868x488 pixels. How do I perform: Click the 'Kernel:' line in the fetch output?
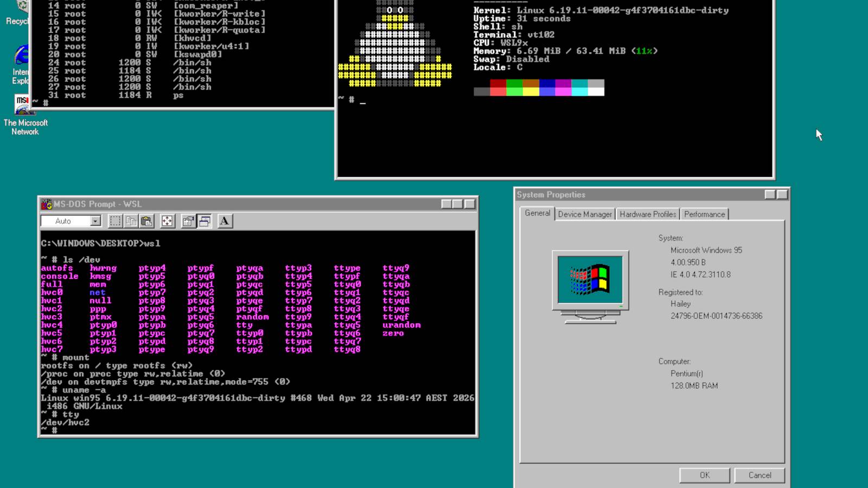click(601, 10)
